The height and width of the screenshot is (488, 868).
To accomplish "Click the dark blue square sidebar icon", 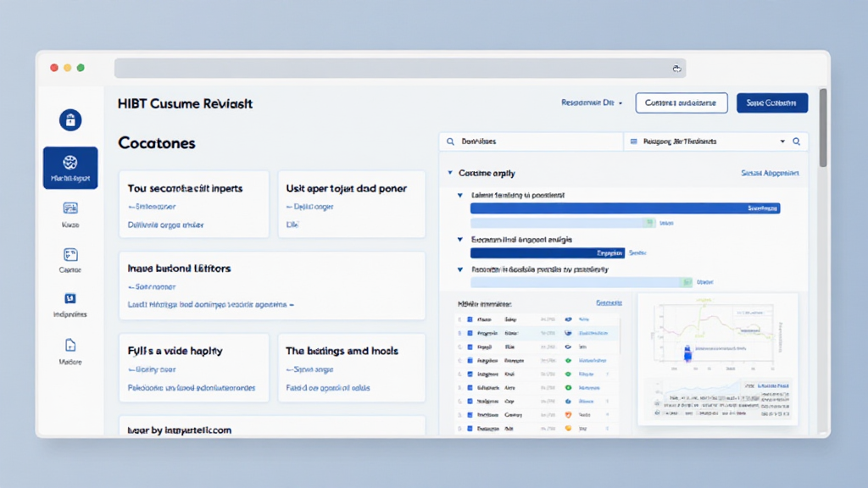I will [x=70, y=299].
